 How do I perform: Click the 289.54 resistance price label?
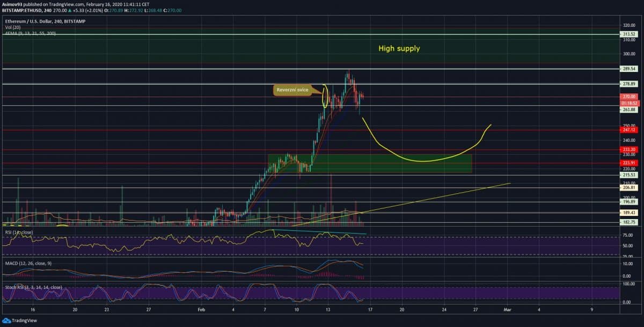tap(628, 69)
